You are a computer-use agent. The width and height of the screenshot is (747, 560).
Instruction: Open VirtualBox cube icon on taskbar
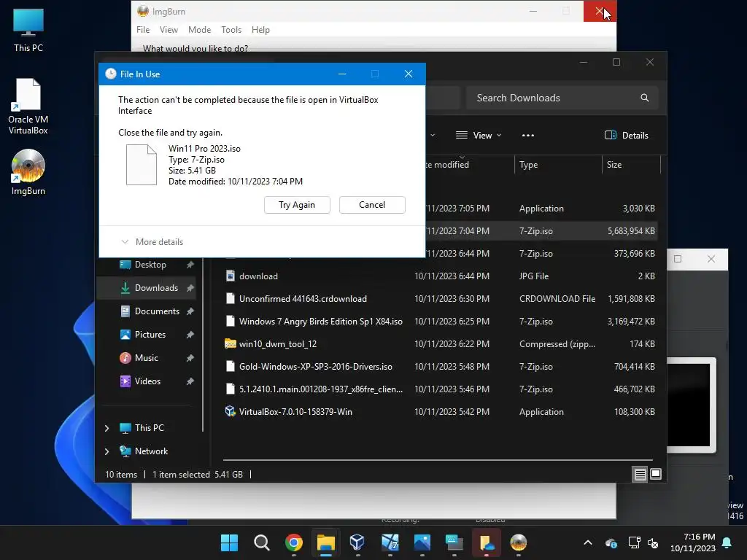(357, 542)
